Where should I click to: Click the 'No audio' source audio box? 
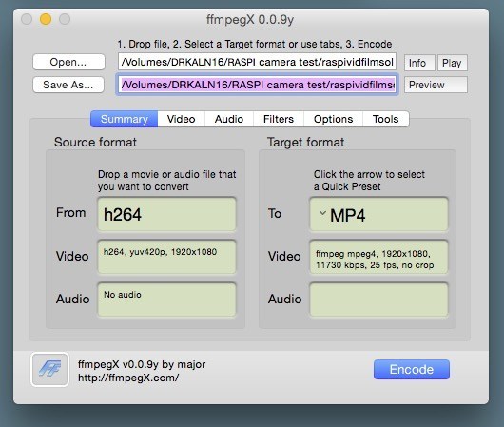click(166, 300)
